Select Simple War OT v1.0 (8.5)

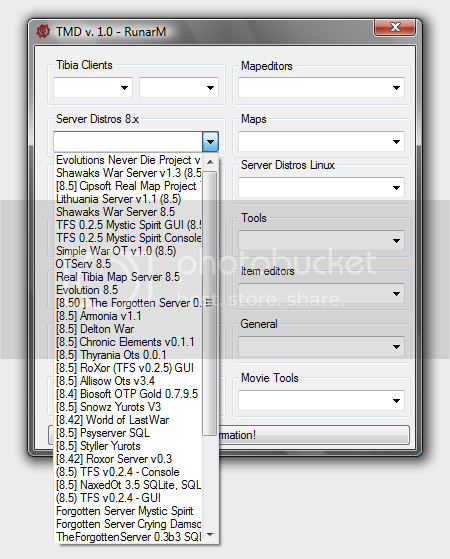coord(128,251)
